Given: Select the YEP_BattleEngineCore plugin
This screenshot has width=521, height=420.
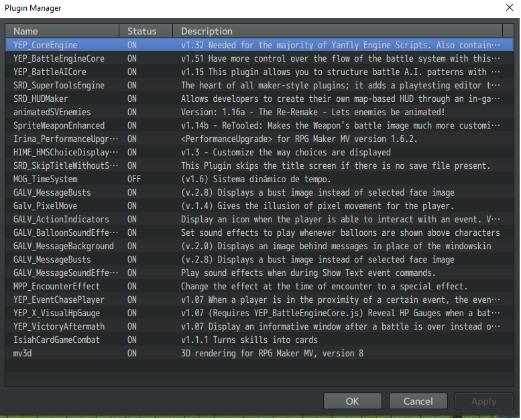Looking at the screenshot, I should tap(259, 58).
